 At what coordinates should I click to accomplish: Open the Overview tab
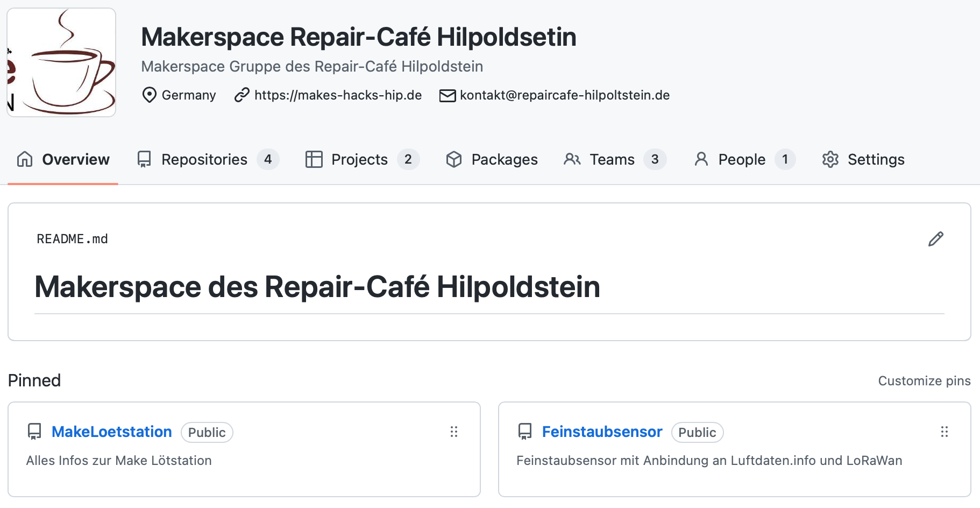63,159
